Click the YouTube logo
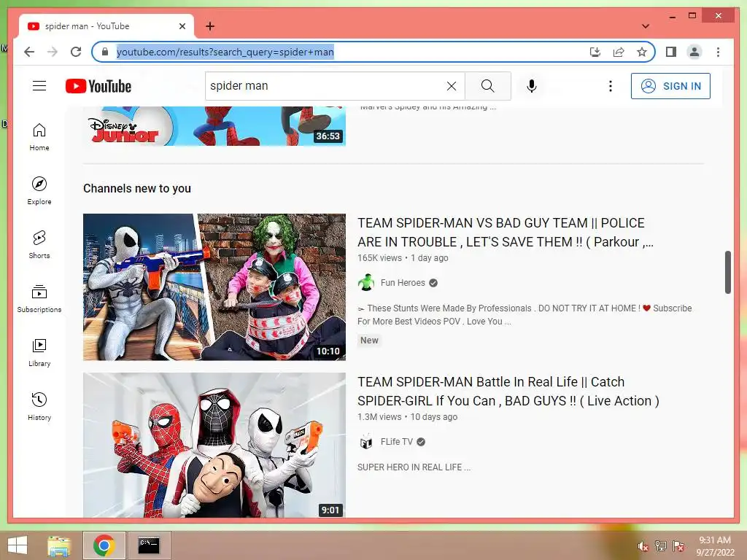Screen dimensions: 747x560 98,86
